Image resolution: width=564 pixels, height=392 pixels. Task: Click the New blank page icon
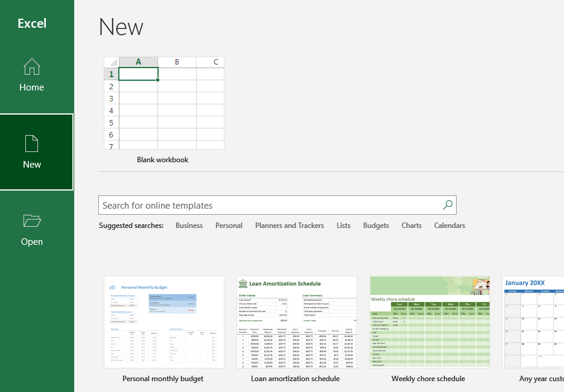click(31, 144)
